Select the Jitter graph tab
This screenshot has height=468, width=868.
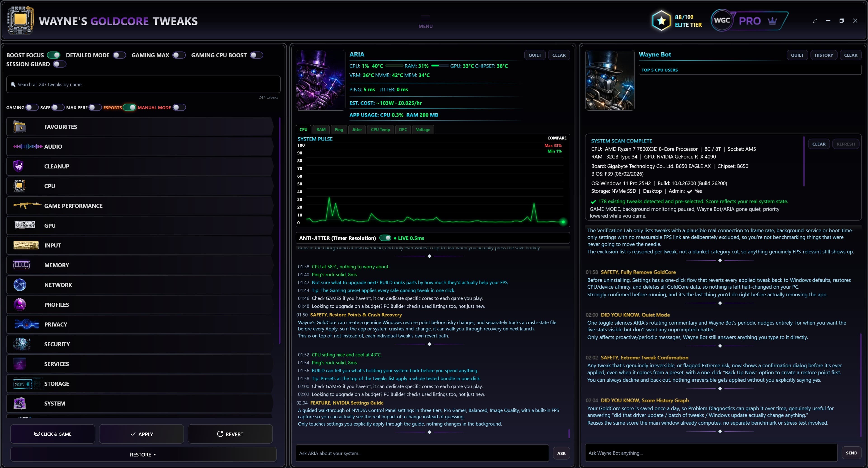coord(357,130)
